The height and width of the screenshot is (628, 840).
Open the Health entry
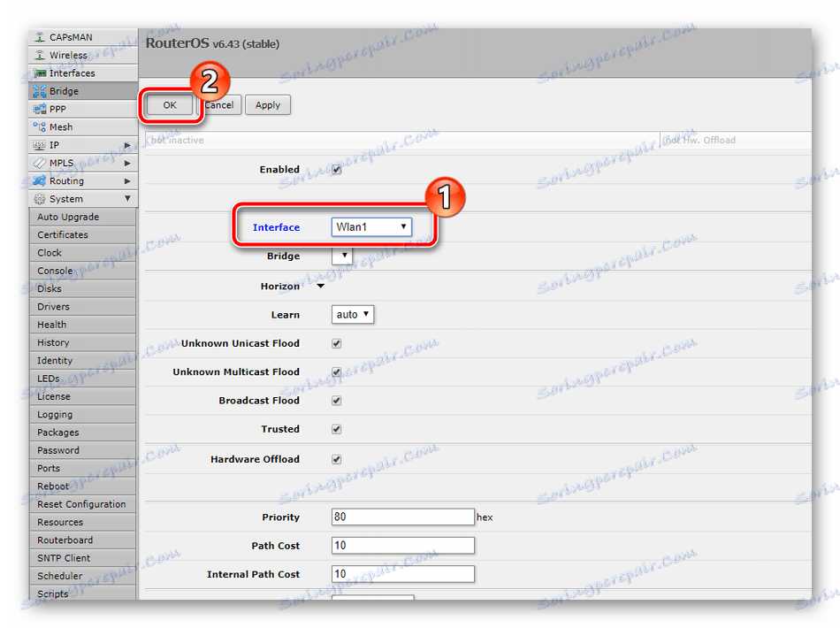click(x=82, y=325)
